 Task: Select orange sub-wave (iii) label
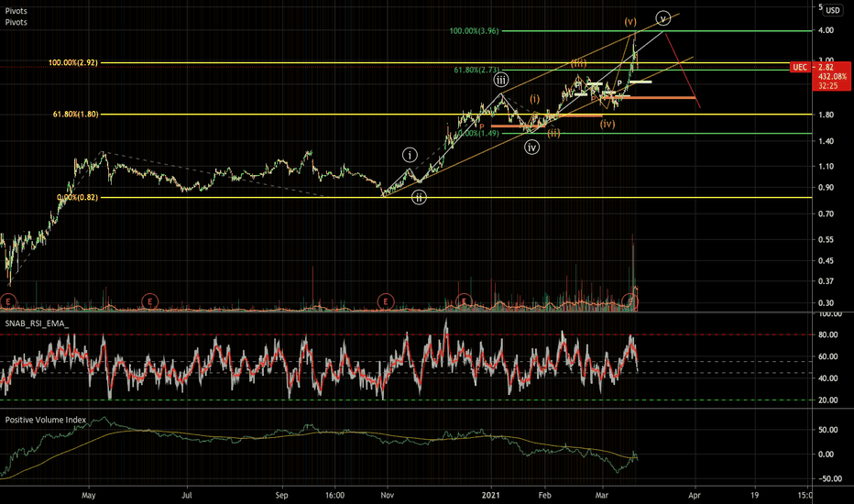[579, 64]
